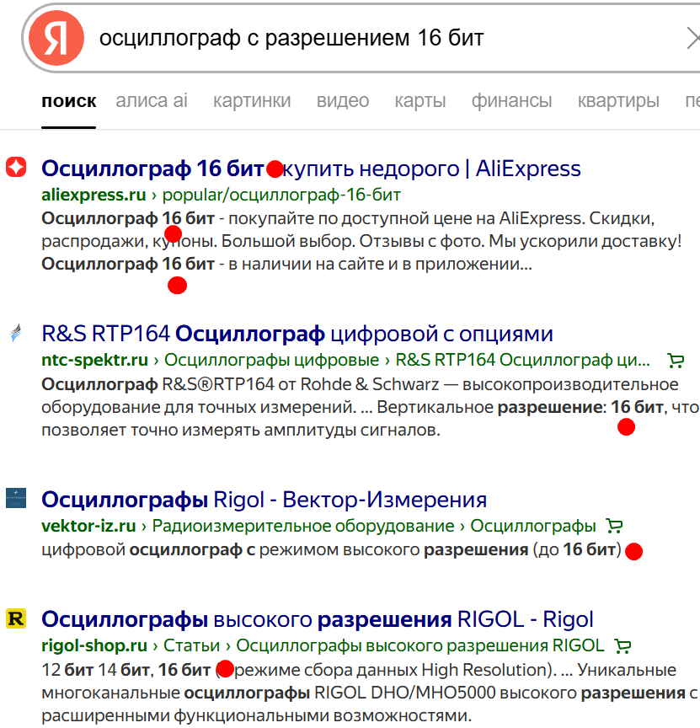Open the 'квартиры' tab
This screenshot has width=700, height=728.
point(618,101)
